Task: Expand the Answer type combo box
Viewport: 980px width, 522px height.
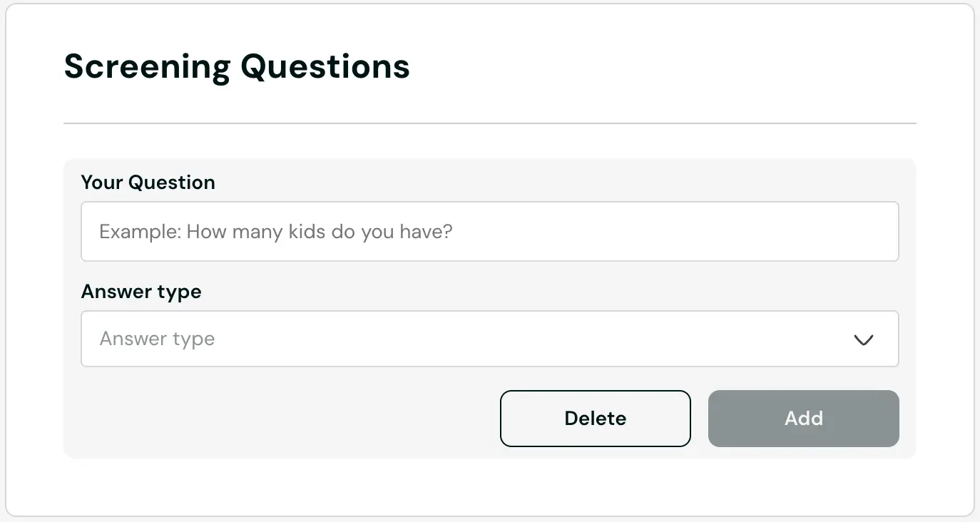Action: pos(489,339)
